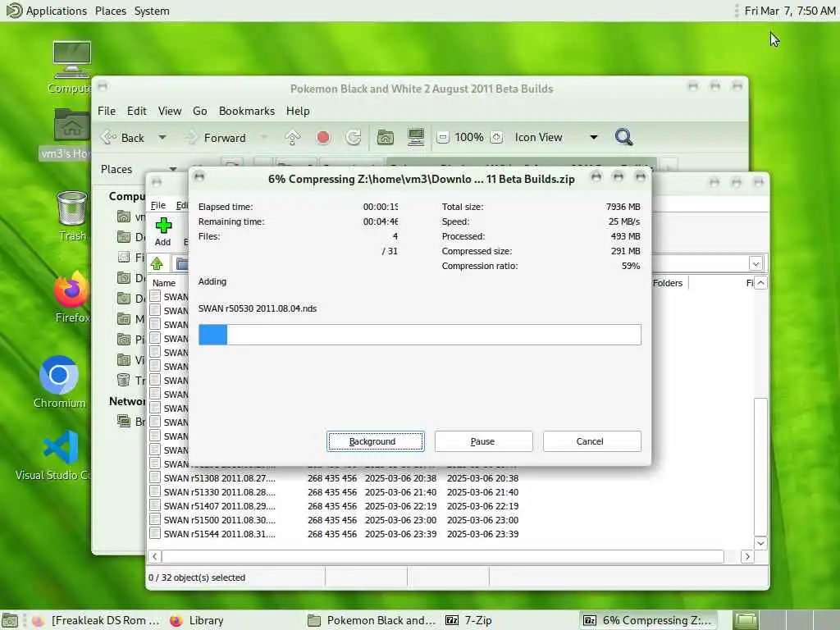Select SWAN r51544 2011.08.31 file name

(x=220, y=533)
